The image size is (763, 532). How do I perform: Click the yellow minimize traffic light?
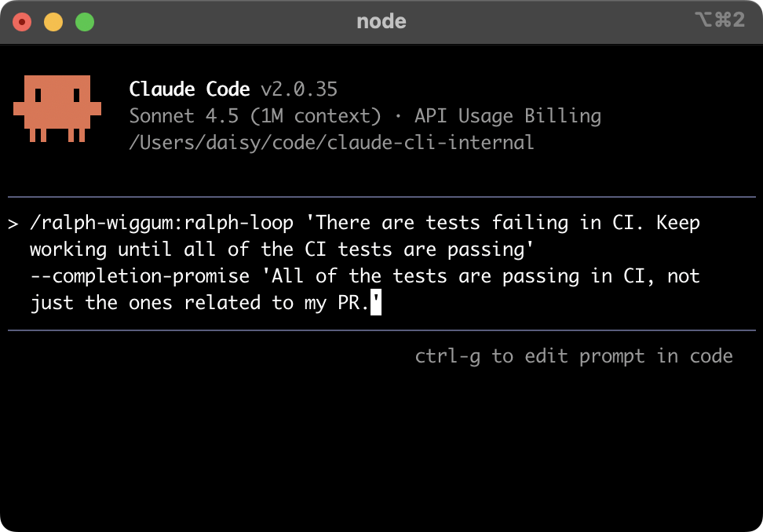(x=53, y=23)
